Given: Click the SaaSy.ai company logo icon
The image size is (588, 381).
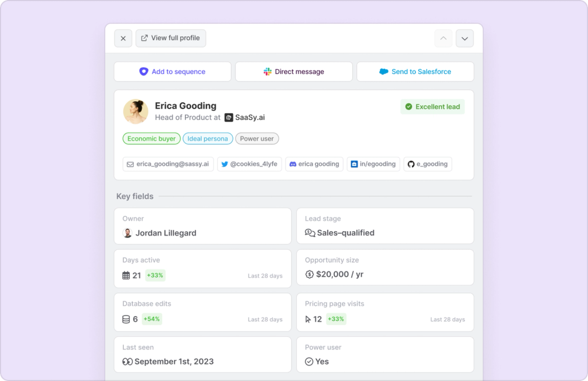Looking at the screenshot, I should [x=229, y=117].
